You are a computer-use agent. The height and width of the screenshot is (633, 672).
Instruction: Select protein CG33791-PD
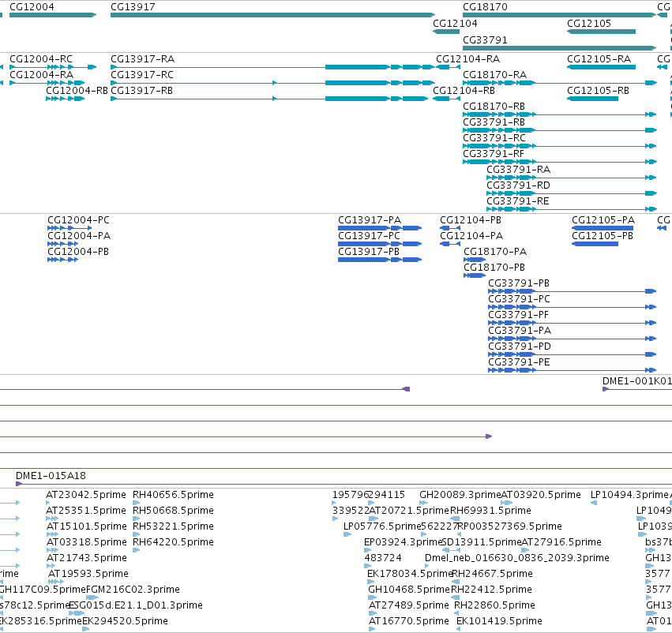[520, 346]
